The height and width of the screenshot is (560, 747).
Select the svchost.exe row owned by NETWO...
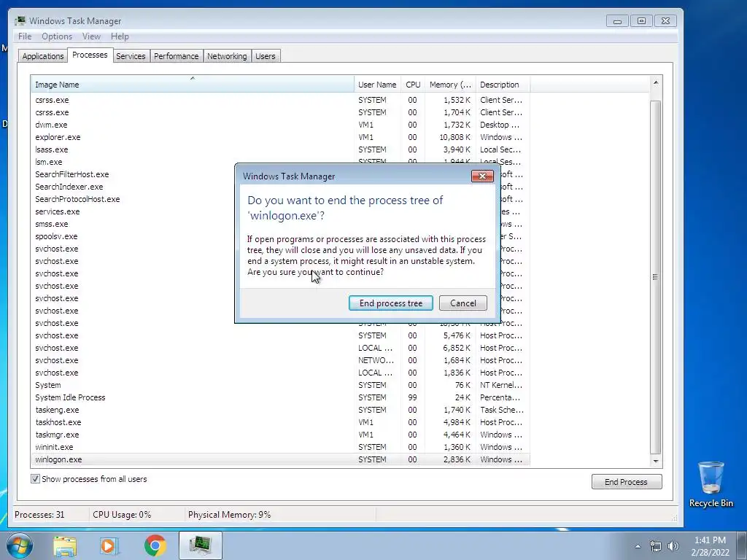coord(280,360)
